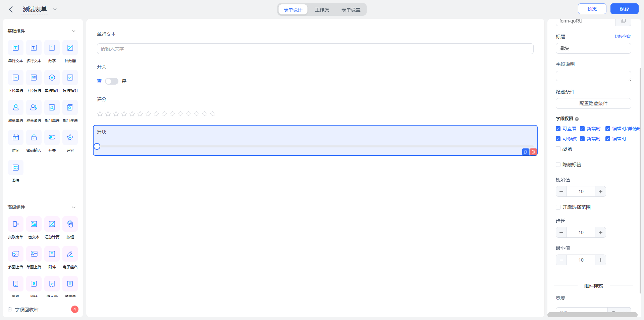Uncheck the 编辑时/详情时 checkbox
The height and width of the screenshot is (320, 644).
point(608,129)
